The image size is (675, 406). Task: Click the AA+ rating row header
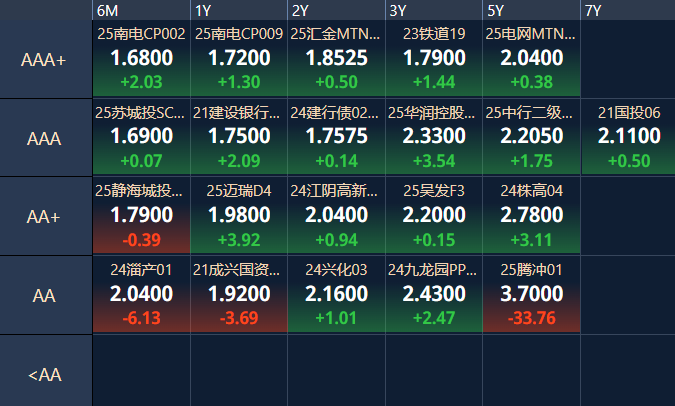click(x=45, y=217)
